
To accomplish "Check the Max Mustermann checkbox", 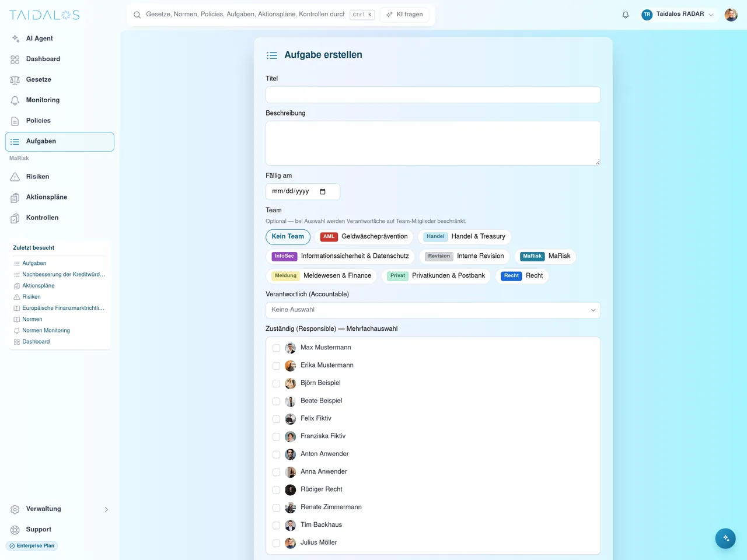I will click(x=277, y=348).
